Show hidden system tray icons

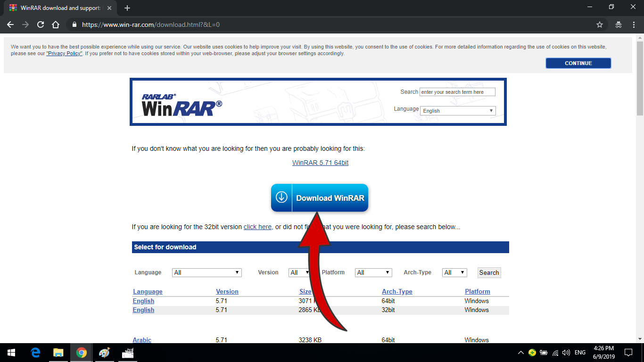tap(520, 353)
